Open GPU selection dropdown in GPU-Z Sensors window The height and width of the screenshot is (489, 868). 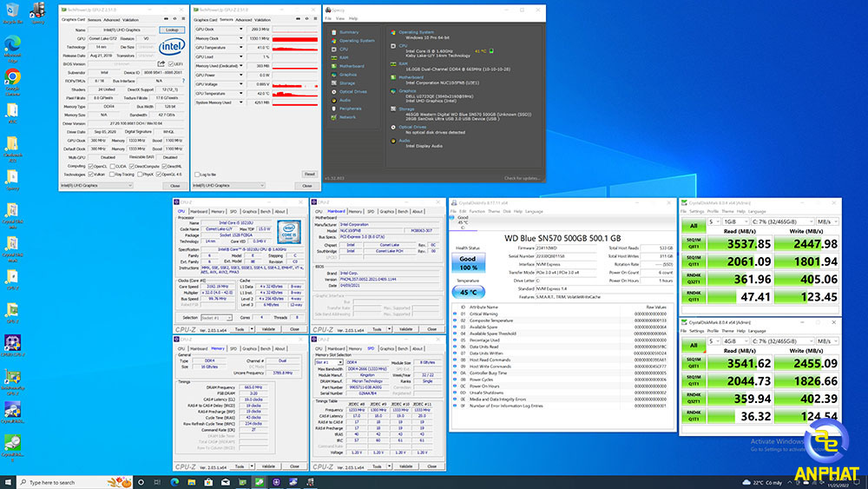(x=229, y=186)
